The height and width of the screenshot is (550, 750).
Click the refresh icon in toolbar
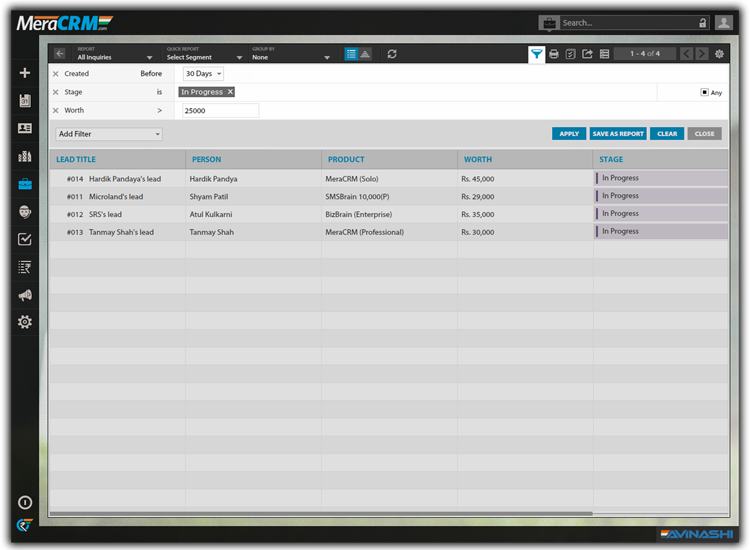[x=392, y=54]
